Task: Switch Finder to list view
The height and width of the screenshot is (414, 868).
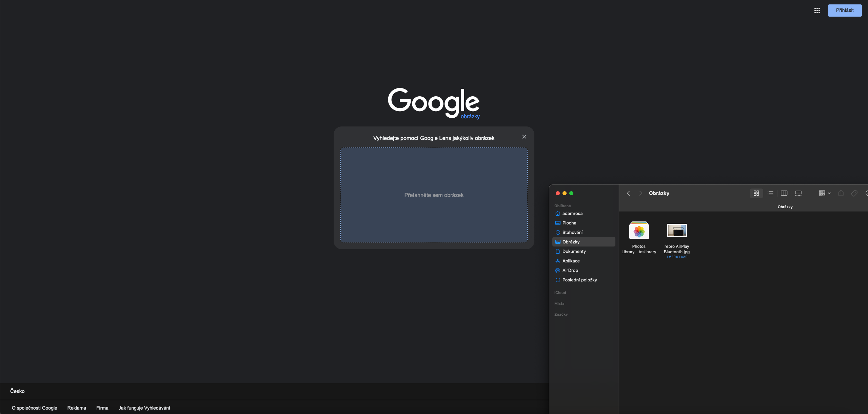Action: pyautogui.click(x=770, y=193)
